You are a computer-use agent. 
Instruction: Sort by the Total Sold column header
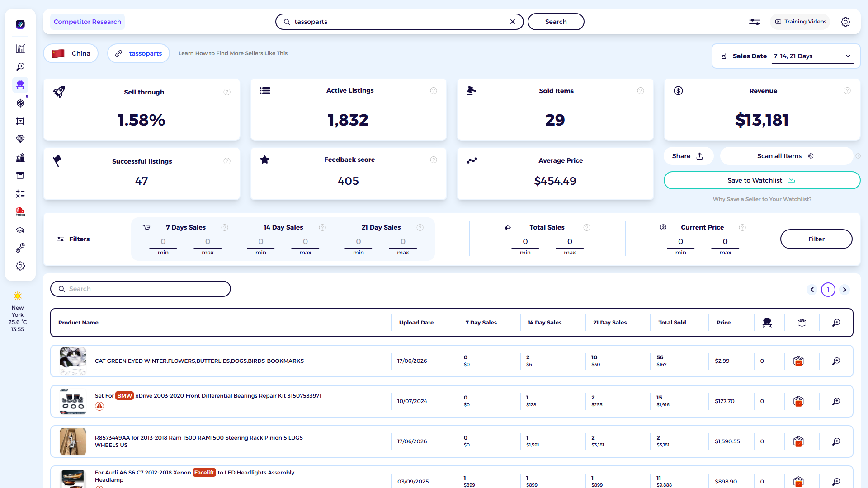pyautogui.click(x=672, y=323)
